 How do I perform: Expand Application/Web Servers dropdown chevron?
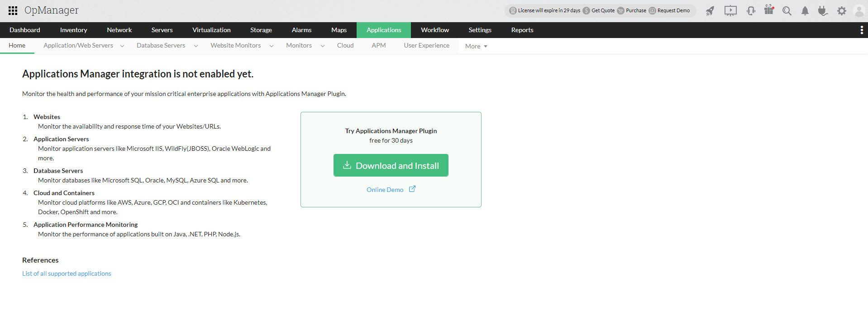click(122, 46)
